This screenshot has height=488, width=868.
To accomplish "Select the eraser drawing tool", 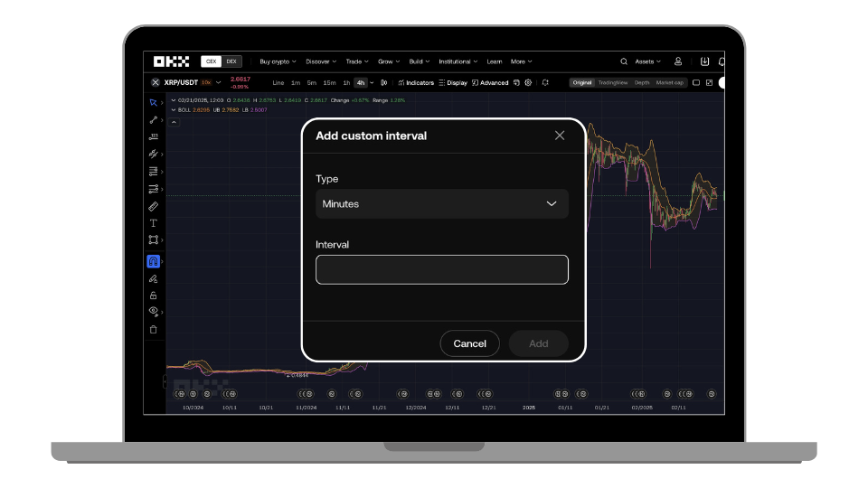I will (154, 279).
